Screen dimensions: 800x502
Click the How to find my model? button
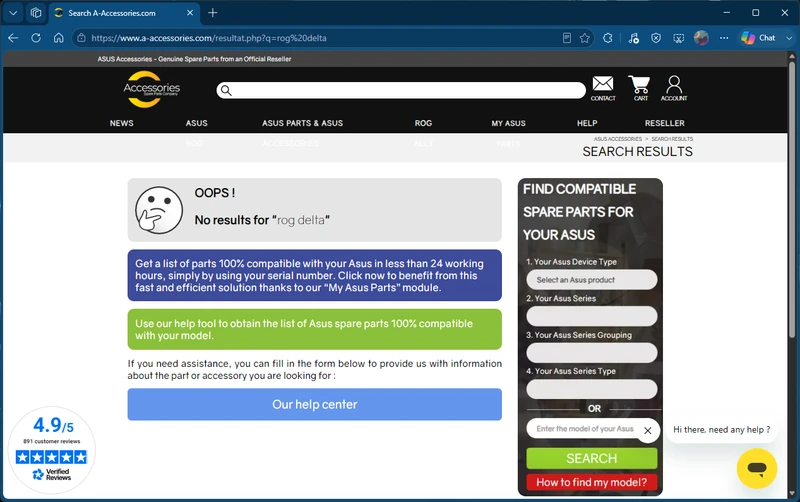click(591, 482)
